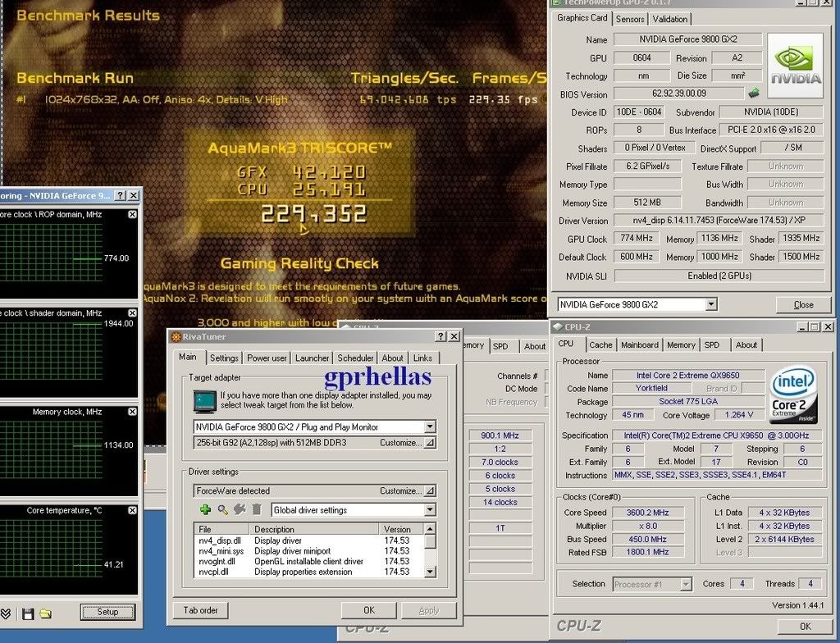Image resolution: width=840 pixels, height=643 pixels.
Task: Click the OK button in front CPU-Z window
Action: tap(806, 627)
